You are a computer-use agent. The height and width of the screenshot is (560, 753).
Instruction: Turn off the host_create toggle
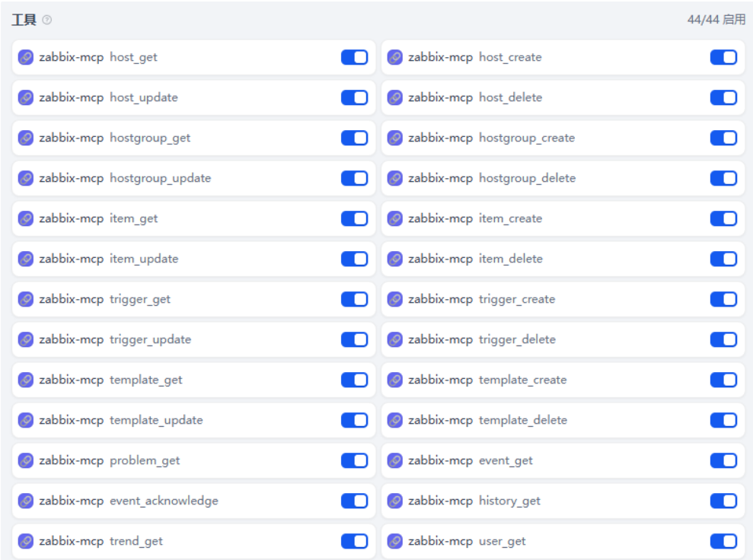click(x=724, y=57)
